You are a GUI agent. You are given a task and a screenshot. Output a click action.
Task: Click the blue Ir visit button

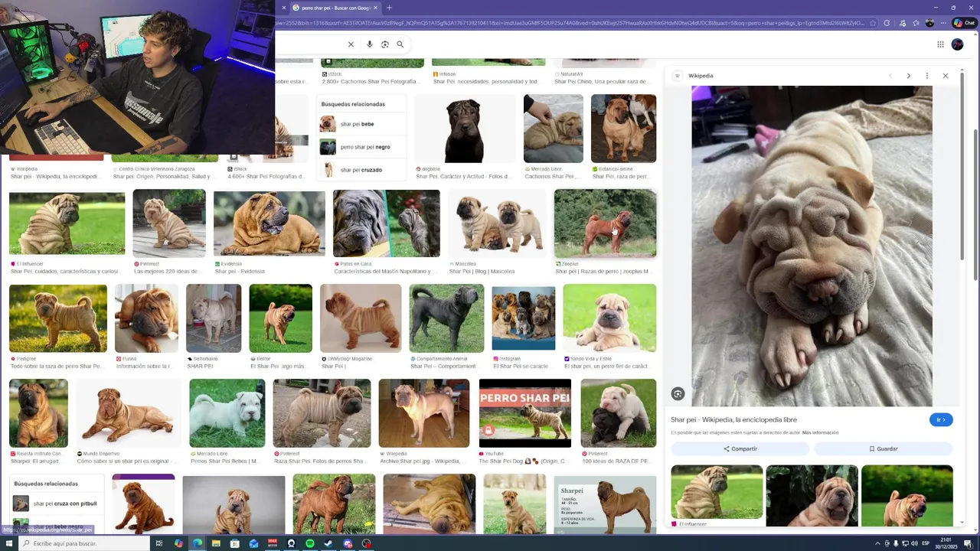pyautogui.click(x=941, y=419)
